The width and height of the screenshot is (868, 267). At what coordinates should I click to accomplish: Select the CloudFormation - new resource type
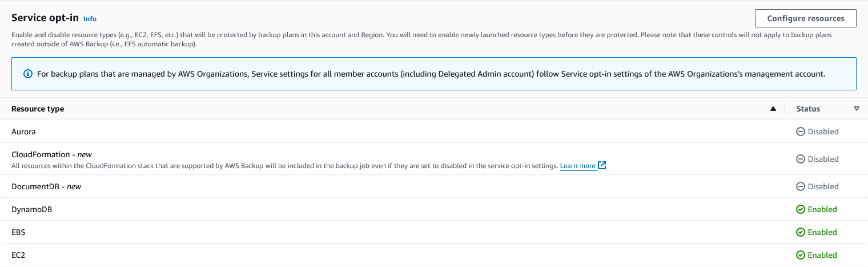(51, 154)
